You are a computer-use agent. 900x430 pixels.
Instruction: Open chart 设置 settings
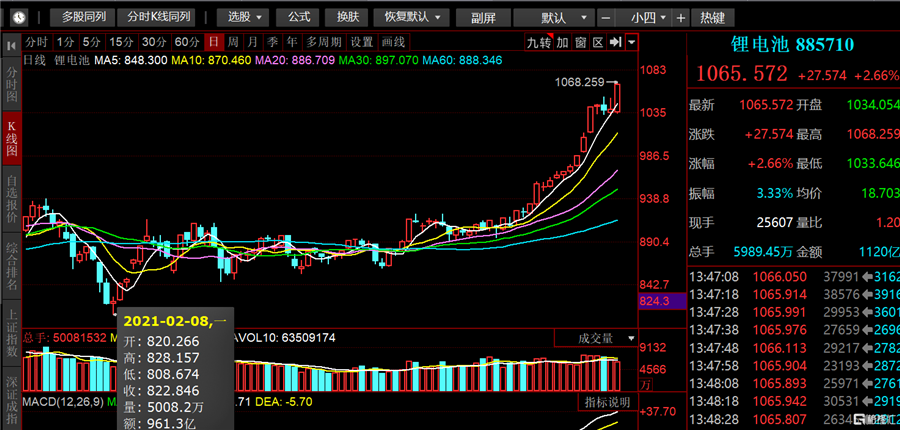coord(362,42)
